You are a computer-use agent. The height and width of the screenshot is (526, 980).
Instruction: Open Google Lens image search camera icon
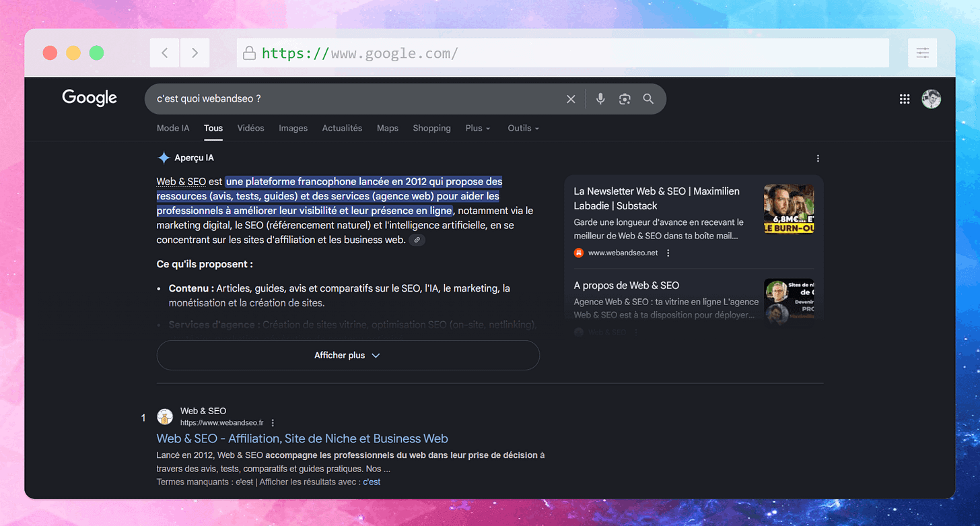[624, 98]
